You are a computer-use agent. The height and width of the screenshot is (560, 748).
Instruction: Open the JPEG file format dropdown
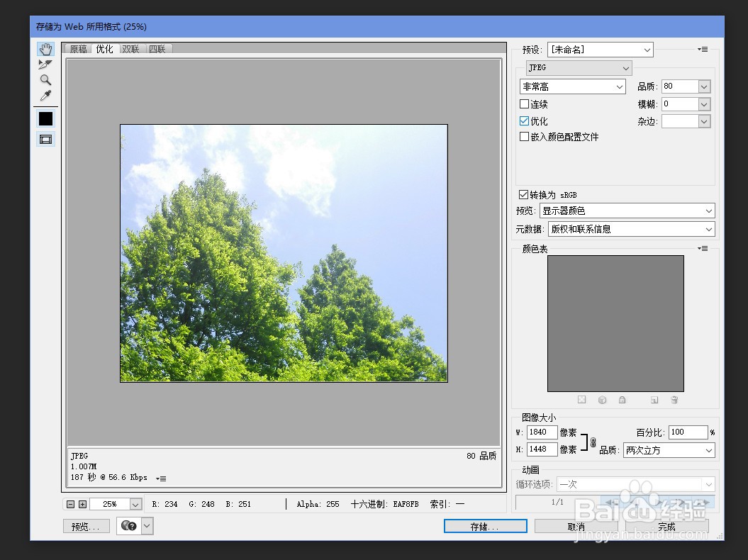579,68
